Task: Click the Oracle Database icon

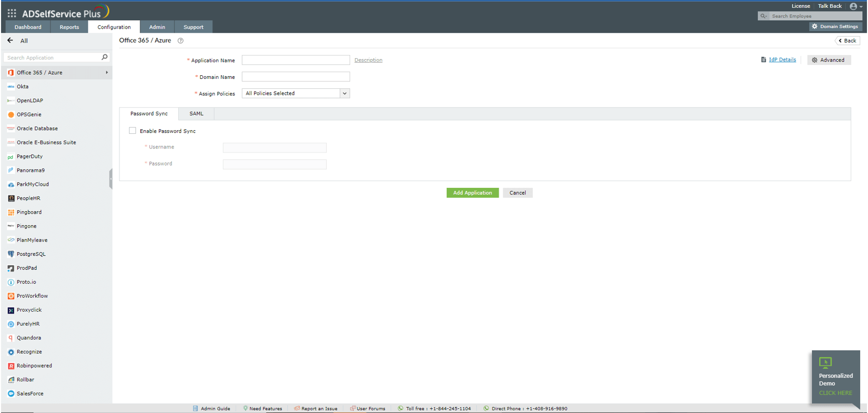Action: [x=11, y=129]
